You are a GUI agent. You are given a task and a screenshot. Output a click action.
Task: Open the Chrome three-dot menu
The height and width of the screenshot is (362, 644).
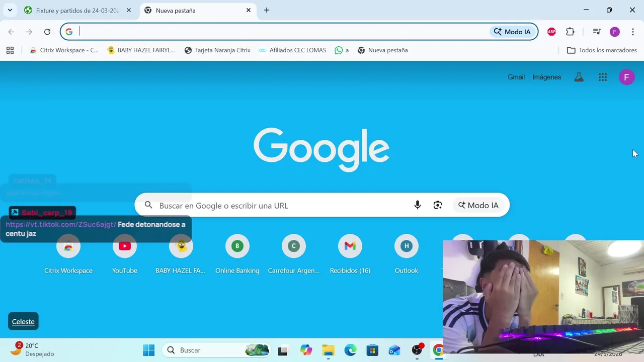pyautogui.click(x=632, y=32)
